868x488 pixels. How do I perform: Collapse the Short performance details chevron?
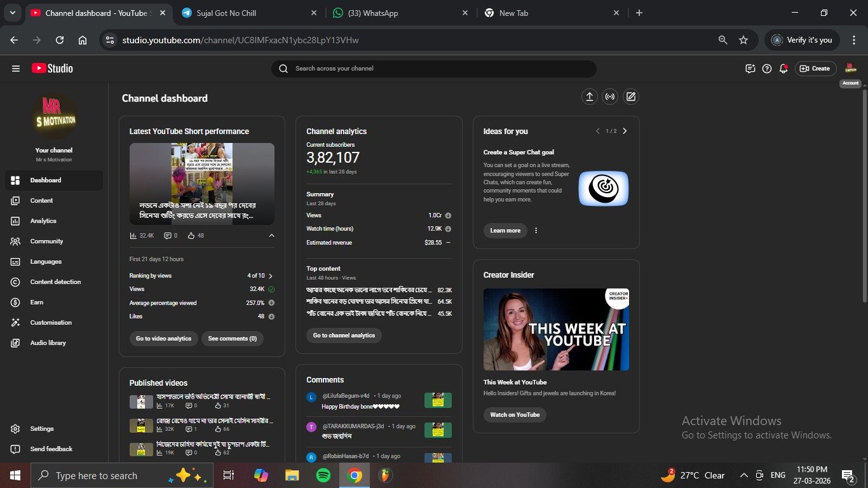click(x=271, y=236)
